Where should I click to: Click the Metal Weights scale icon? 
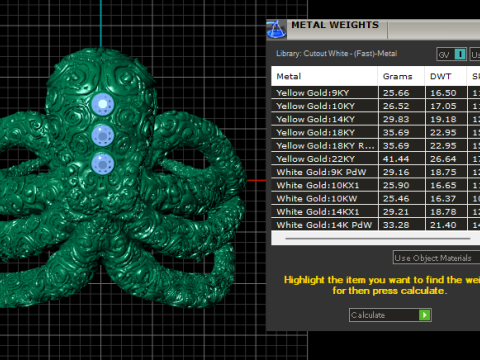[276, 29]
